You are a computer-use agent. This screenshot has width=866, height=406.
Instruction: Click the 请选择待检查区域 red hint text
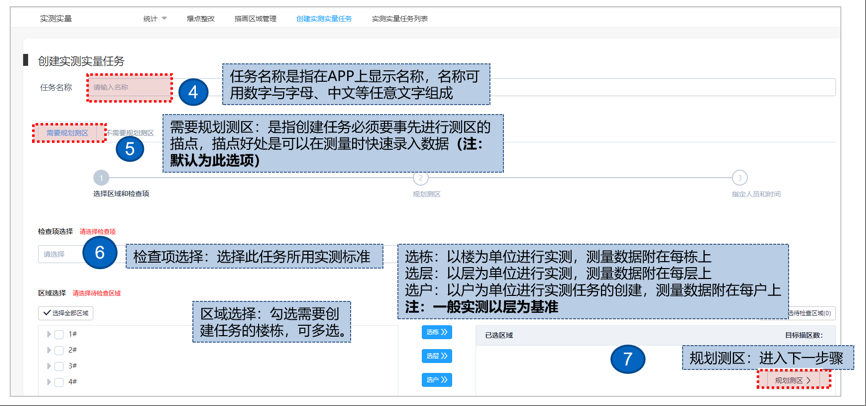97,293
